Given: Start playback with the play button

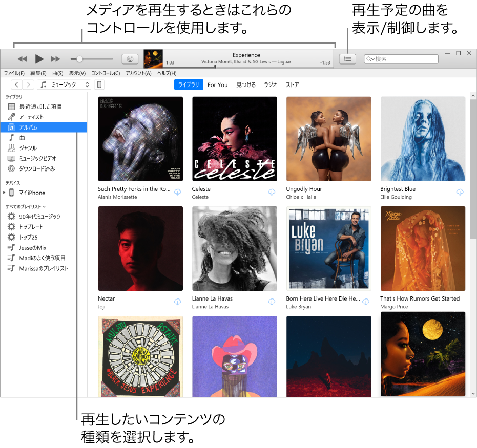Looking at the screenshot, I should point(39,59).
